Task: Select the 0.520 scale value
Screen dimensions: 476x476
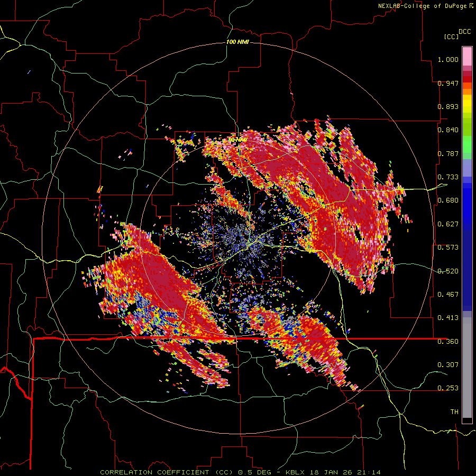Action: (x=448, y=271)
